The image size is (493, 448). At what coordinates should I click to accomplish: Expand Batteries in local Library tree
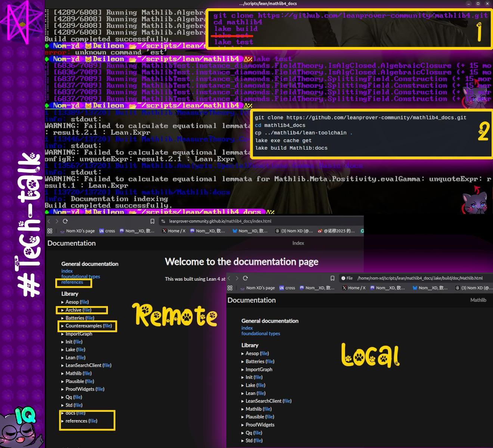coord(242,361)
